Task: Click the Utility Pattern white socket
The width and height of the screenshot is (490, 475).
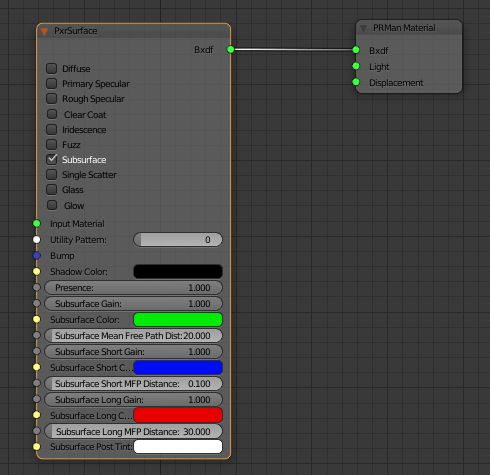Action: click(x=37, y=239)
